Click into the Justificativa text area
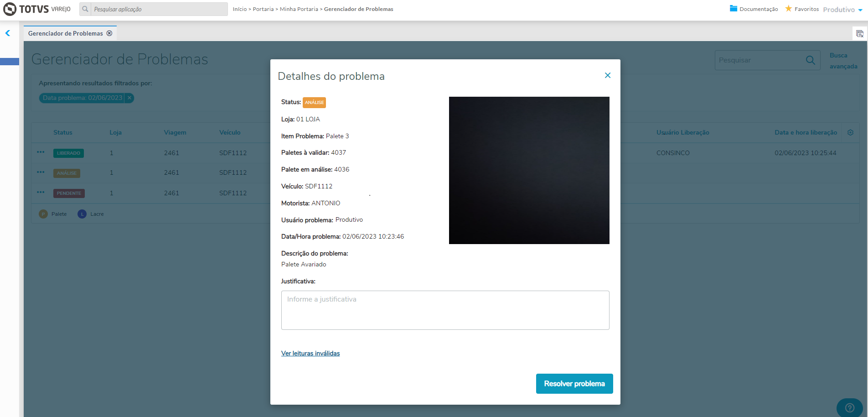 point(445,310)
